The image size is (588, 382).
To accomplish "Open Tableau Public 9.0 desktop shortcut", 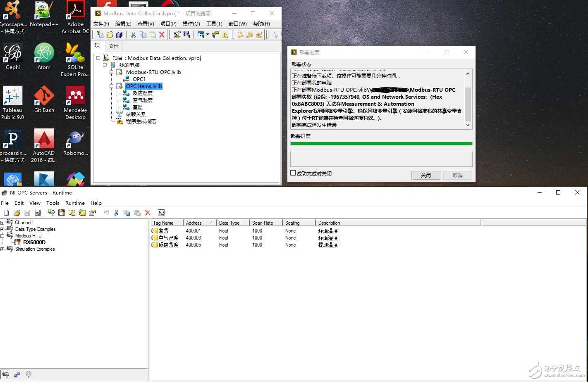I will pyautogui.click(x=13, y=103).
